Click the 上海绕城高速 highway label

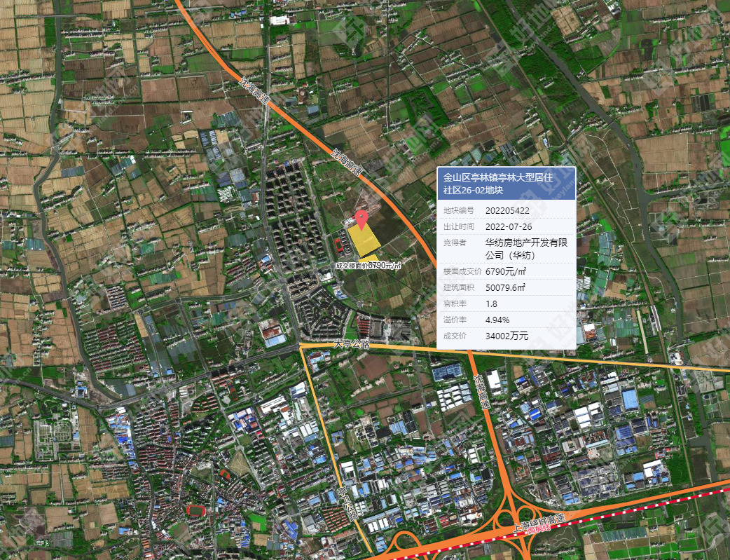pyautogui.click(x=539, y=524)
